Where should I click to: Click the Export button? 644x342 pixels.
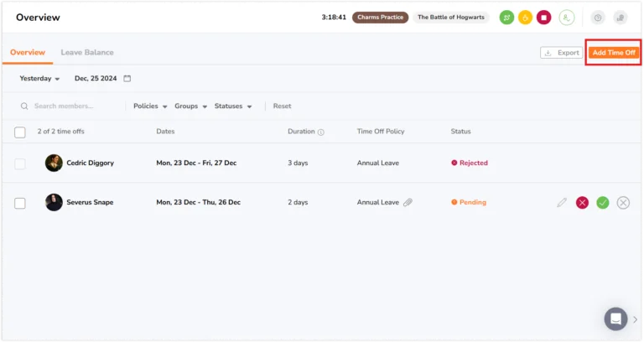click(562, 53)
